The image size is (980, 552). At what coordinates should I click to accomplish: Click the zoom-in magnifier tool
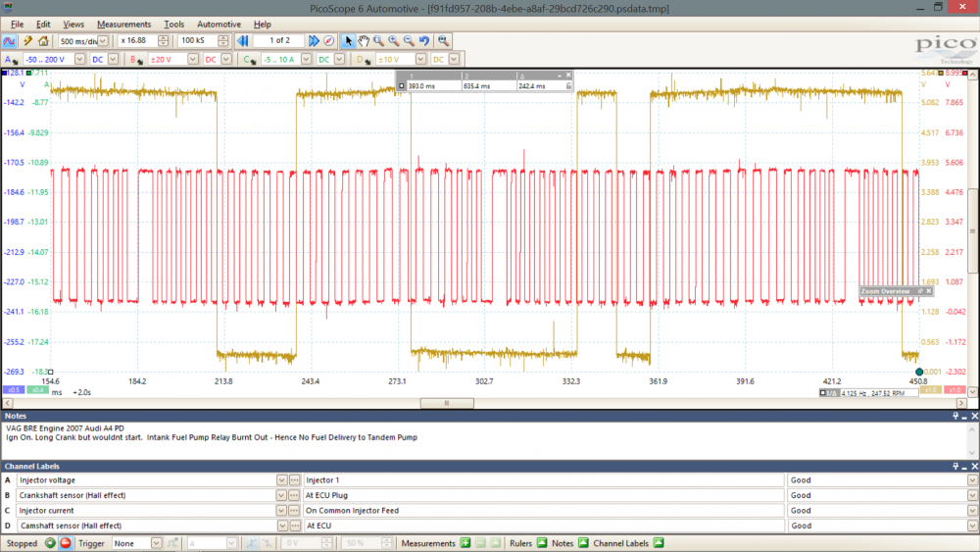[x=394, y=40]
